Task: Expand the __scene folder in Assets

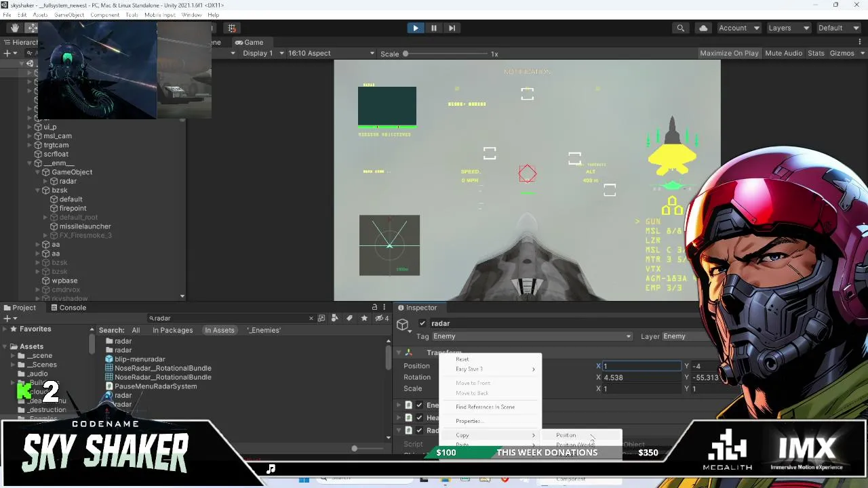Action: pos(13,356)
